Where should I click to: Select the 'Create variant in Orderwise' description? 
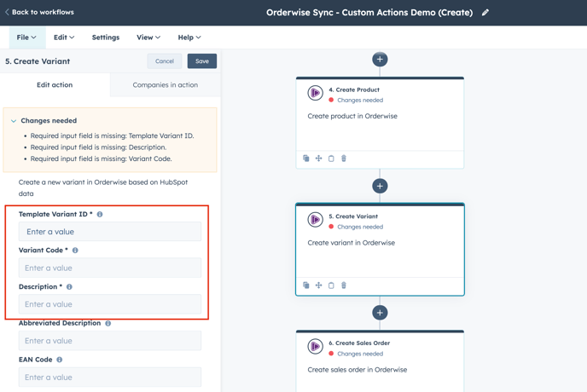click(x=352, y=243)
